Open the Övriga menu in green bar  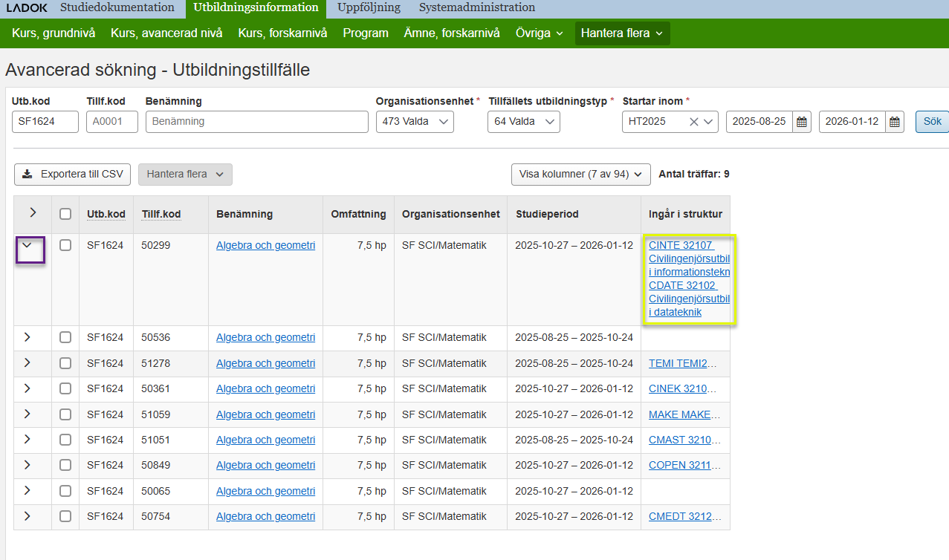pyautogui.click(x=539, y=33)
